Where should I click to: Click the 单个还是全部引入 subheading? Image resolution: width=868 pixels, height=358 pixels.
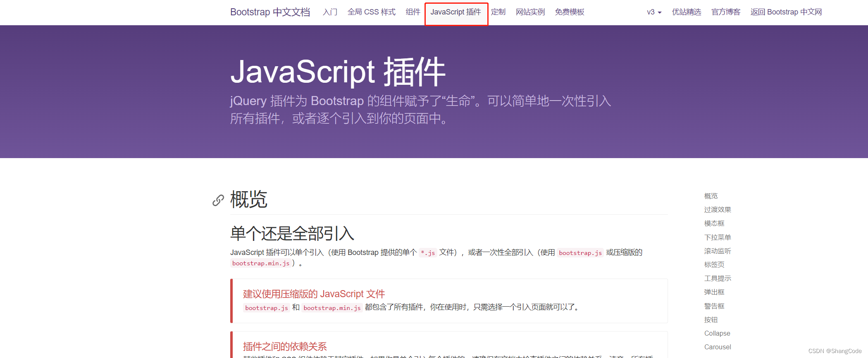click(x=292, y=233)
